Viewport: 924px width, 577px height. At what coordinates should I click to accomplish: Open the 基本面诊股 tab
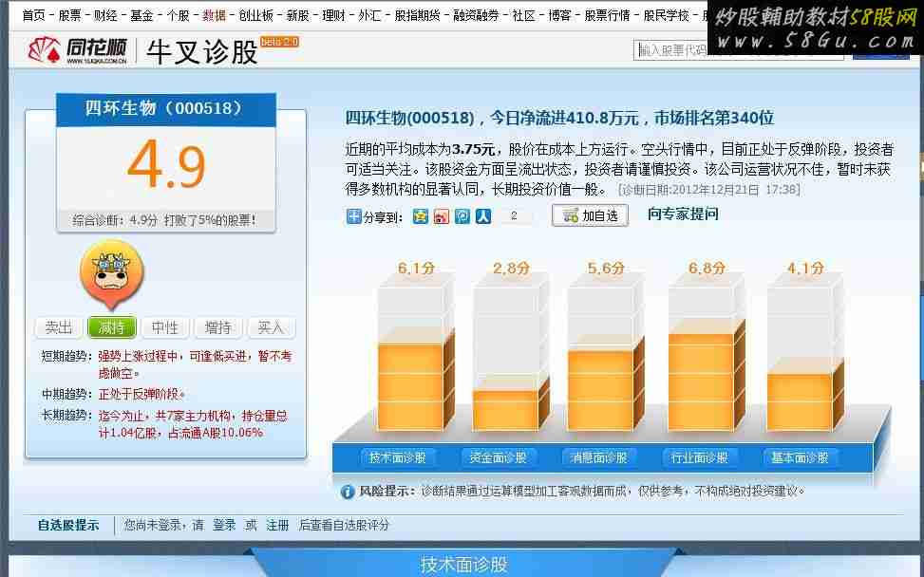click(x=800, y=457)
